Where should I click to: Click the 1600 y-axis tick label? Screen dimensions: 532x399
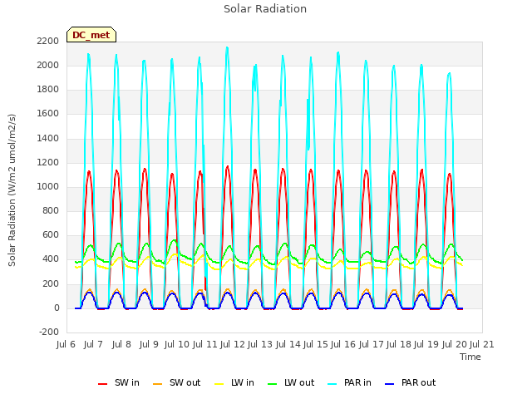pyautogui.click(x=48, y=113)
